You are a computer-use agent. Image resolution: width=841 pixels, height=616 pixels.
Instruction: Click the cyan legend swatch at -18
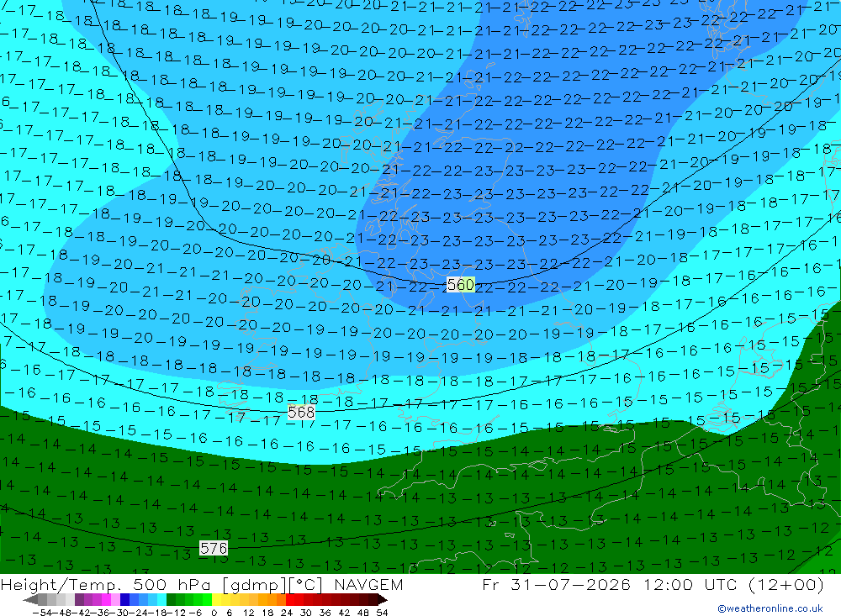161,600
